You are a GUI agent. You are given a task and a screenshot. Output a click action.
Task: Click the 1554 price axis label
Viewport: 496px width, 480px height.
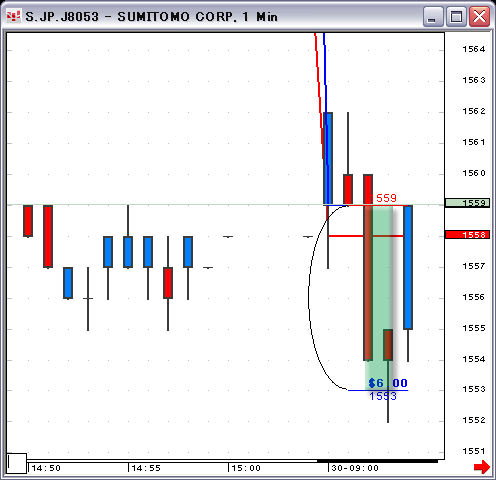coord(474,359)
